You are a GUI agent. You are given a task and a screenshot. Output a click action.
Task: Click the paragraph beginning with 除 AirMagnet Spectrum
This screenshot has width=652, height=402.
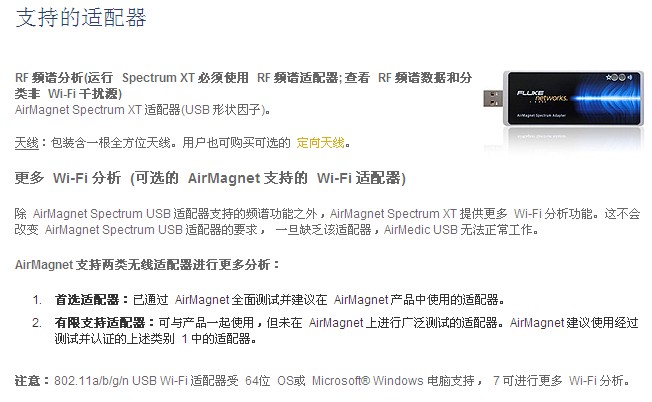click(327, 222)
